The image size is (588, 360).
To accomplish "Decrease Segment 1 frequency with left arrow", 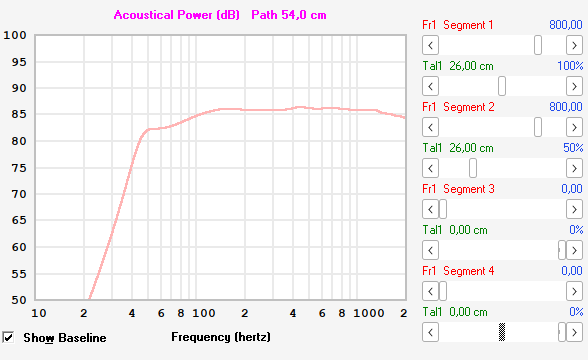I will tap(430, 45).
